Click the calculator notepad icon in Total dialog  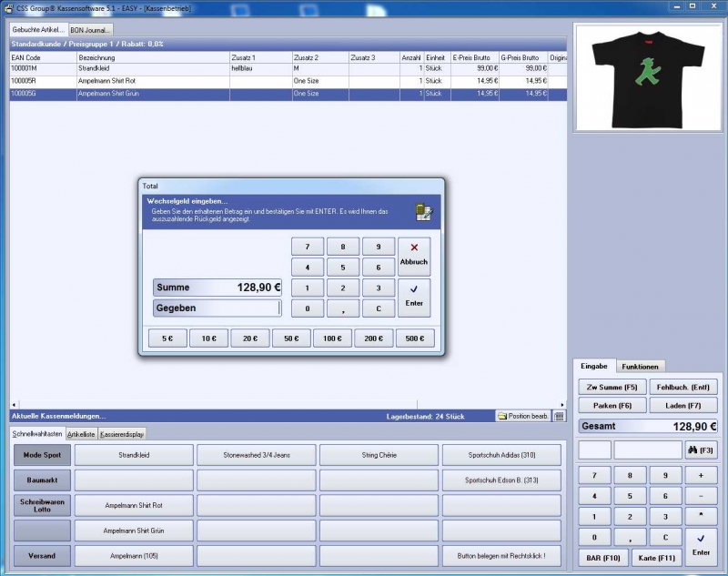pyautogui.click(x=424, y=212)
